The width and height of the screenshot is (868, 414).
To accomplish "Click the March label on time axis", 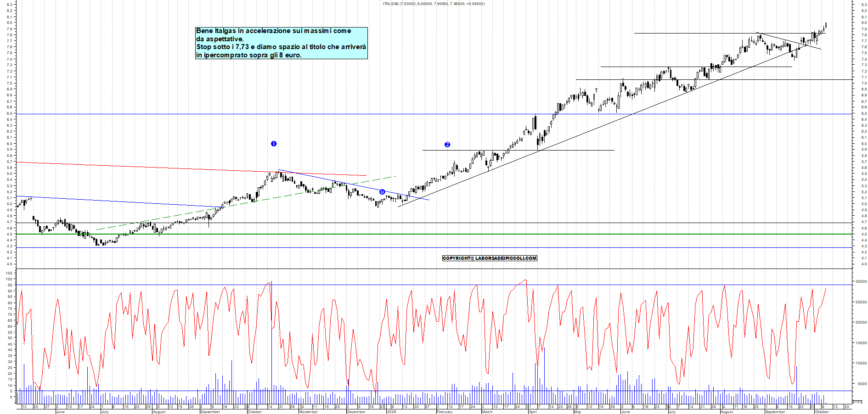I will coord(487,412).
